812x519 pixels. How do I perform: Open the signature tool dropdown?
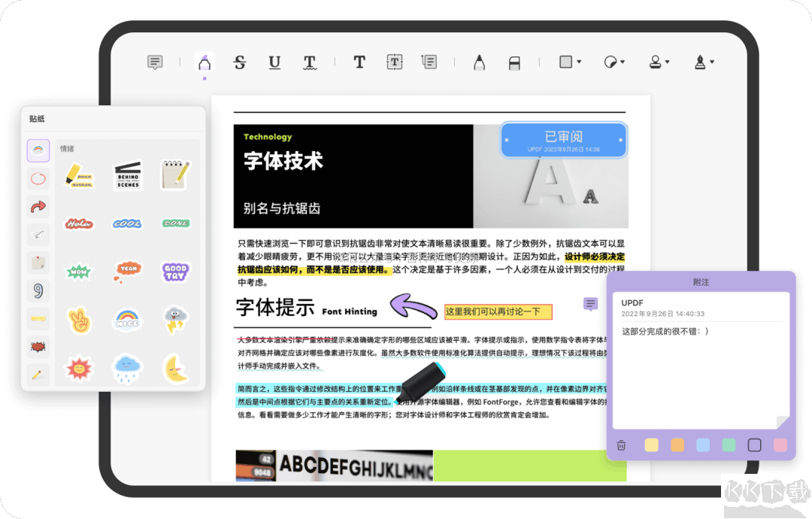point(704,62)
